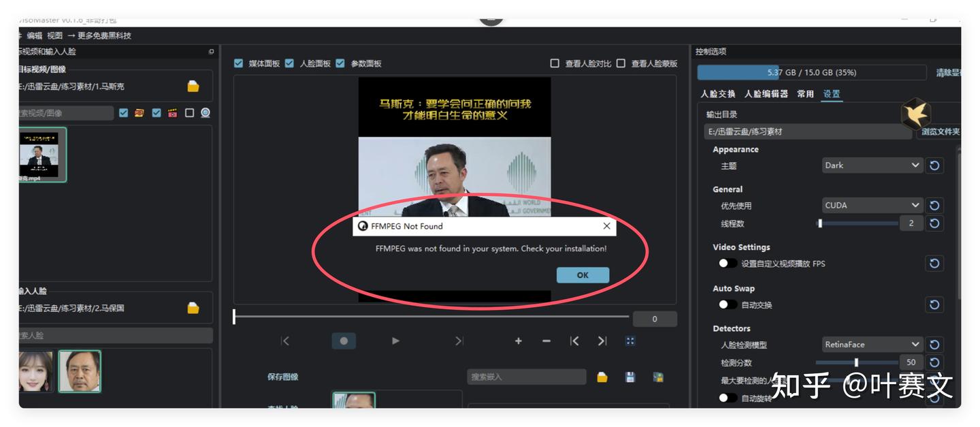Reset the 优先使用 provider setting
Screen dimensions: 980x427
[935, 205]
